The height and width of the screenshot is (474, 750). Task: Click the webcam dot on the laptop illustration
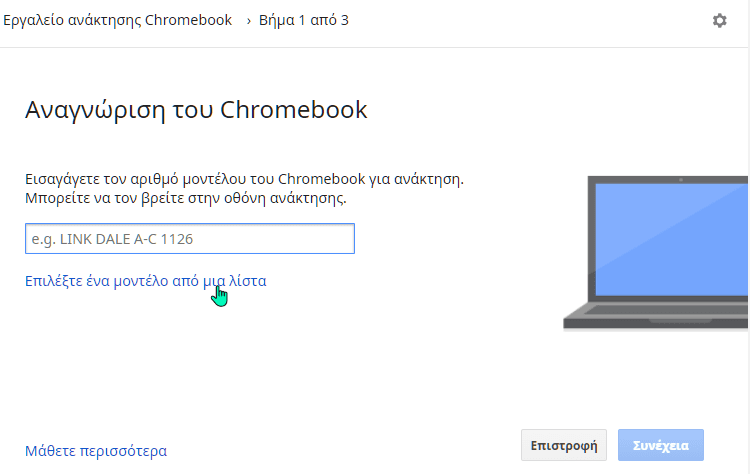pos(681,180)
